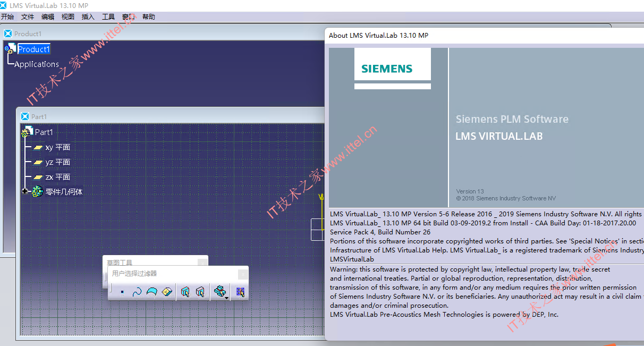Toggle the Geometrical Element filter icon
The image size is (644, 346).
pyautogui.click(x=200, y=292)
